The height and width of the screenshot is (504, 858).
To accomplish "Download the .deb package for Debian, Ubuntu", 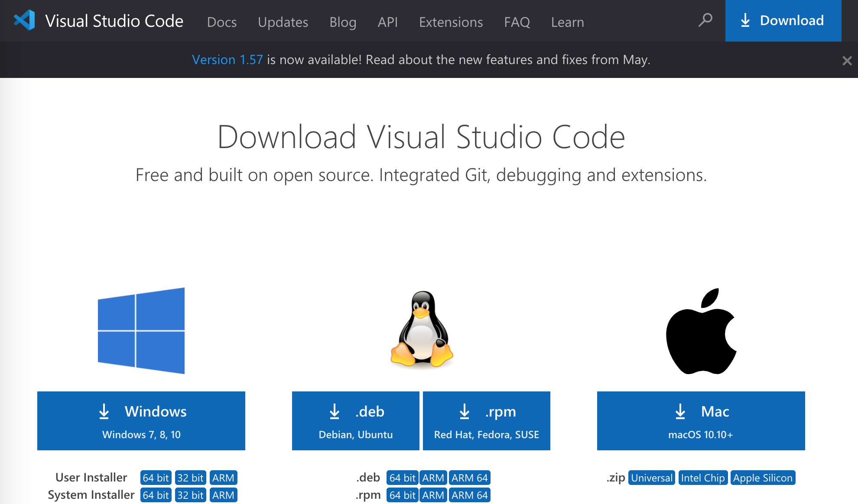I will tap(356, 421).
